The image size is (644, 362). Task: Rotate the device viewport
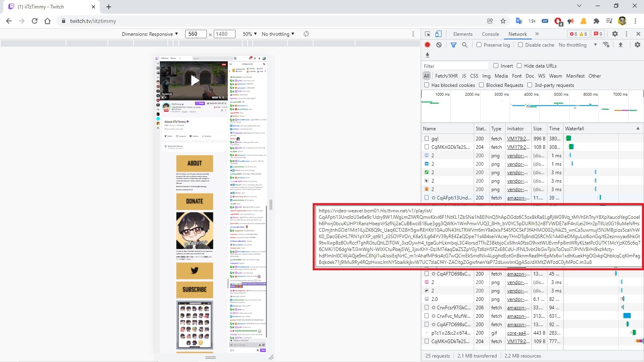pyautogui.click(x=306, y=34)
